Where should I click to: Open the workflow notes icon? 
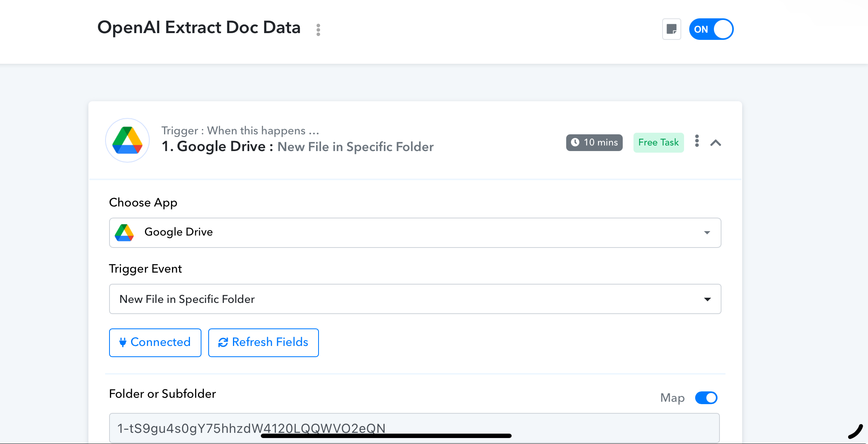click(672, 29)
